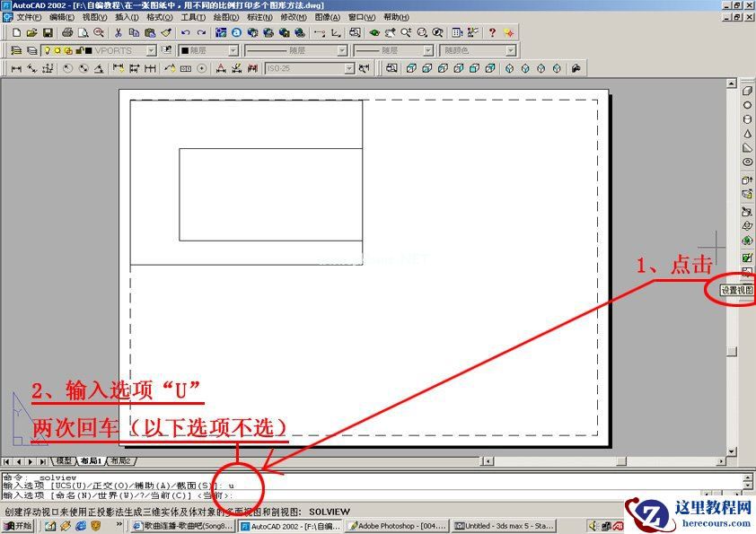Open the lineweight control dropdown
The width and height of the screenshot is (756, 534).
pos(428,50)
